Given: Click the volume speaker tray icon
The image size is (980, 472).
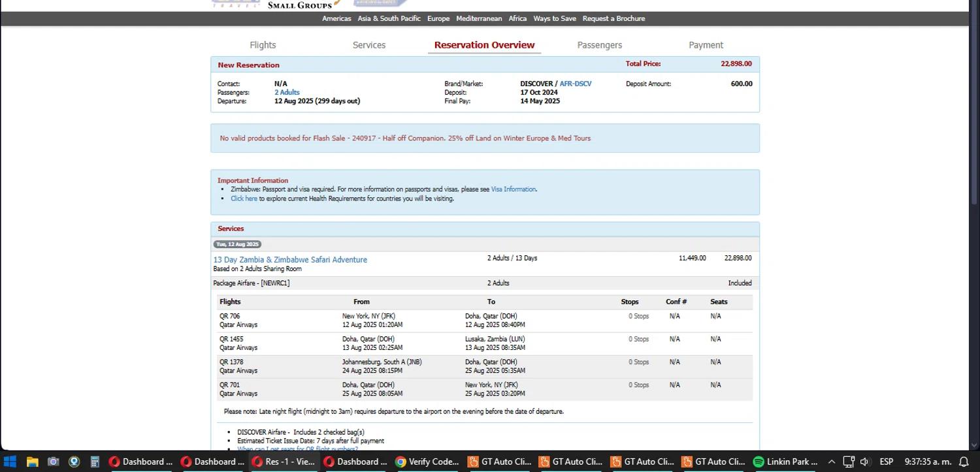Looking at the screenshot, I should pos(865,462).
